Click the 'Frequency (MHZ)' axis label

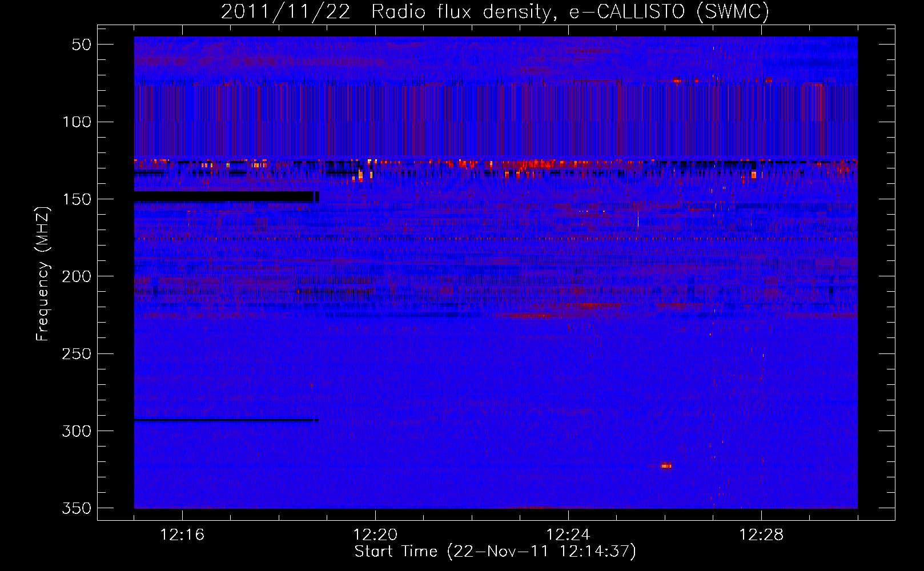(43, 274)
